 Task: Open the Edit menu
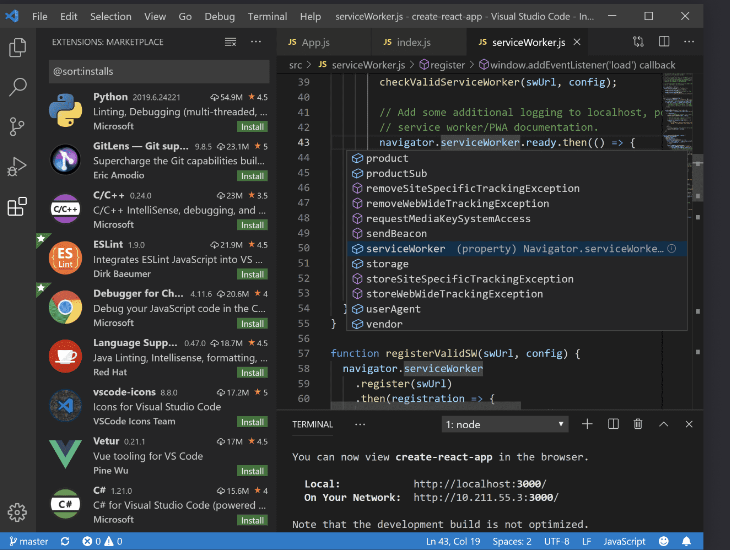pos(68,16)
